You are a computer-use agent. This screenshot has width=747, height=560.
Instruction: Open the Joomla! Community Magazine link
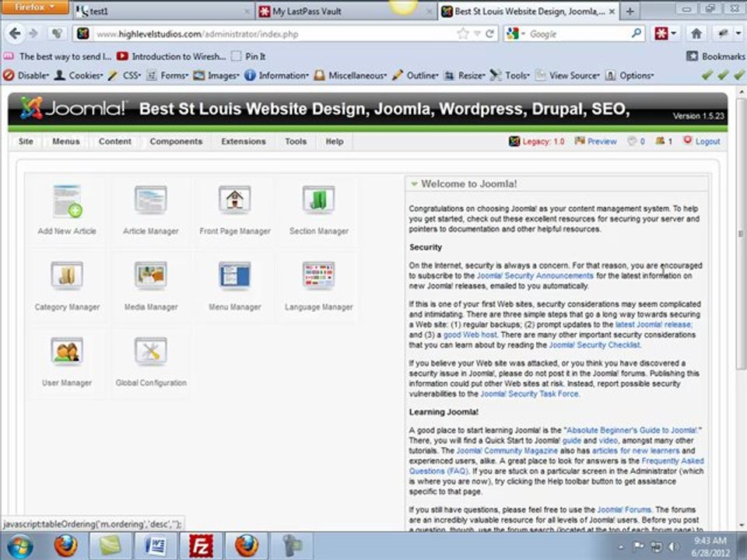pos(507,450)
